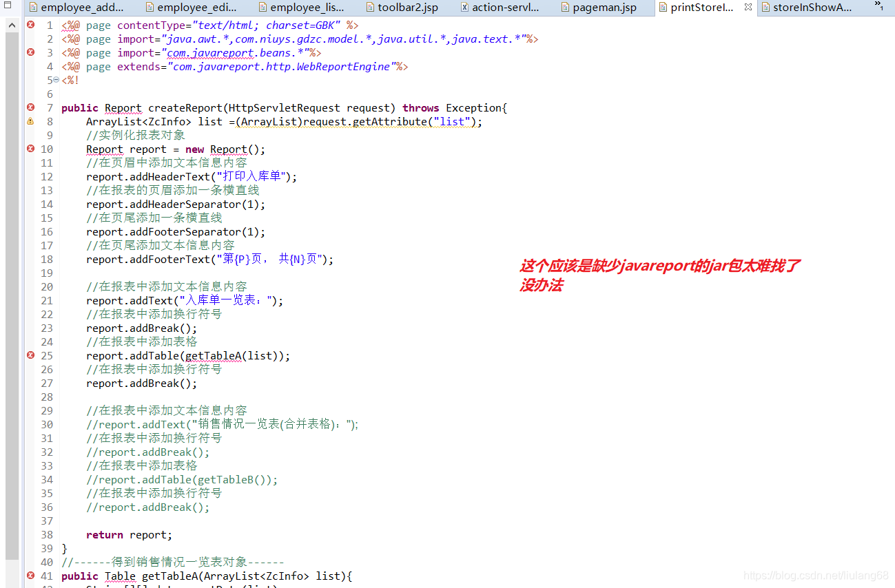The height and width of the screenshot is (588, 895).
Task: Click the error marker on line 25
Action: point(30,355)
